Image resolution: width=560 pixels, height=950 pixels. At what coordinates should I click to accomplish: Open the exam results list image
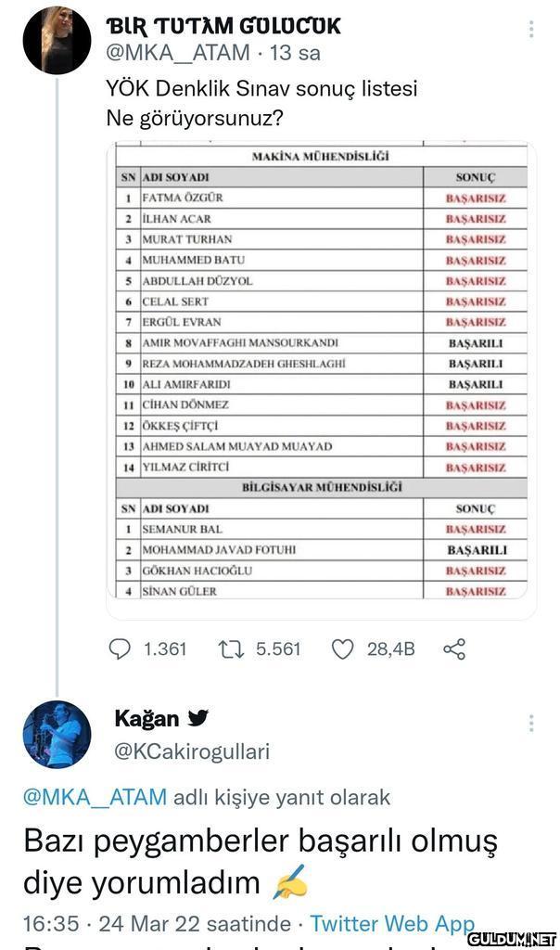(x=332, y=371)
